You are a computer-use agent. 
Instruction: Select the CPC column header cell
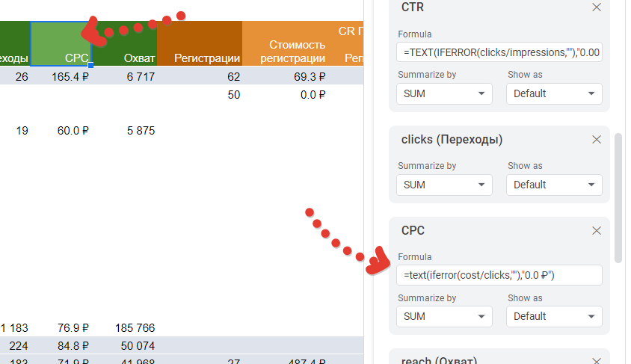tap(61, 43)
